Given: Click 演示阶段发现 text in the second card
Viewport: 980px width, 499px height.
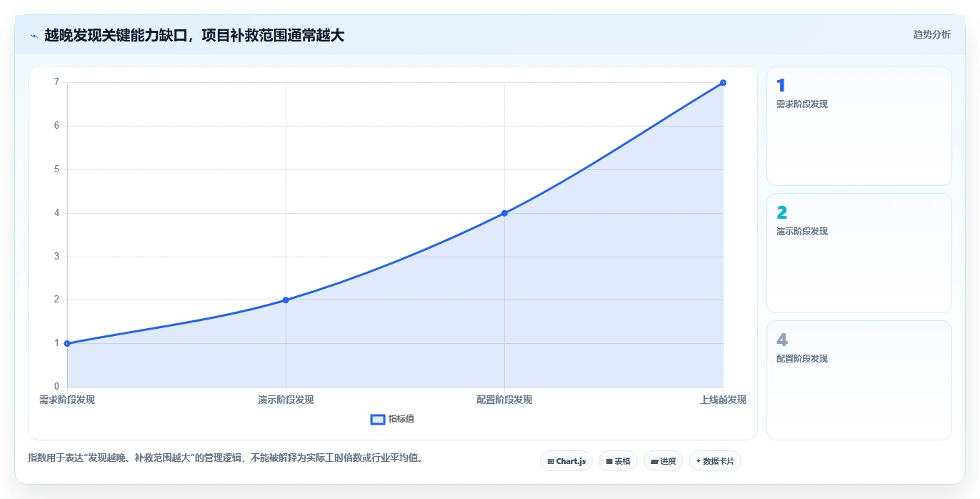Looking at the screenshot, I should point(802,231).
